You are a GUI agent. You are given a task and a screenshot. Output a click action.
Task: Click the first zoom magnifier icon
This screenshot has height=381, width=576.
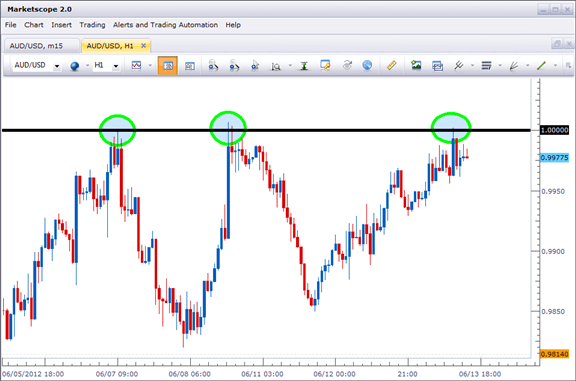(213, 66)
